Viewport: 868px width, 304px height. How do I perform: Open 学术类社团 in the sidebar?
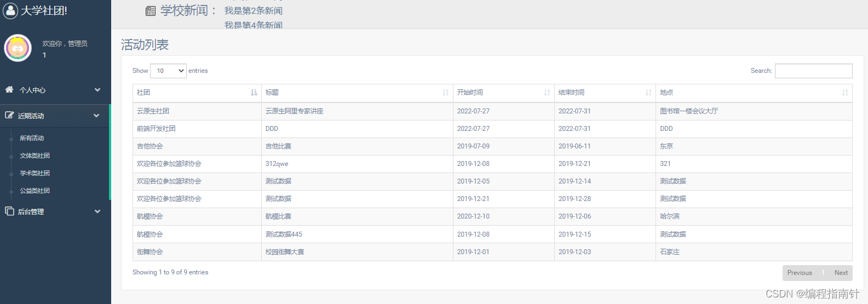35,173
